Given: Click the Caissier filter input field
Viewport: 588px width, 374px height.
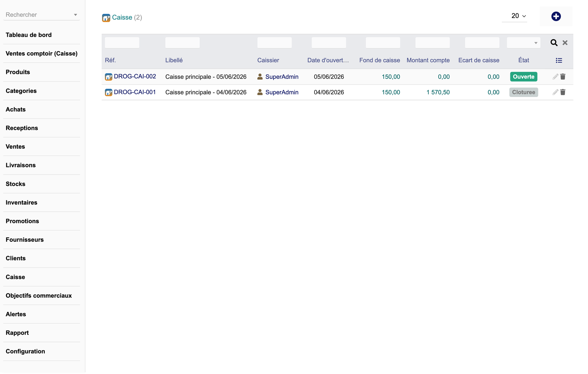Looking at the screenshot, I should pyautogui.click(x=274, y=43).
